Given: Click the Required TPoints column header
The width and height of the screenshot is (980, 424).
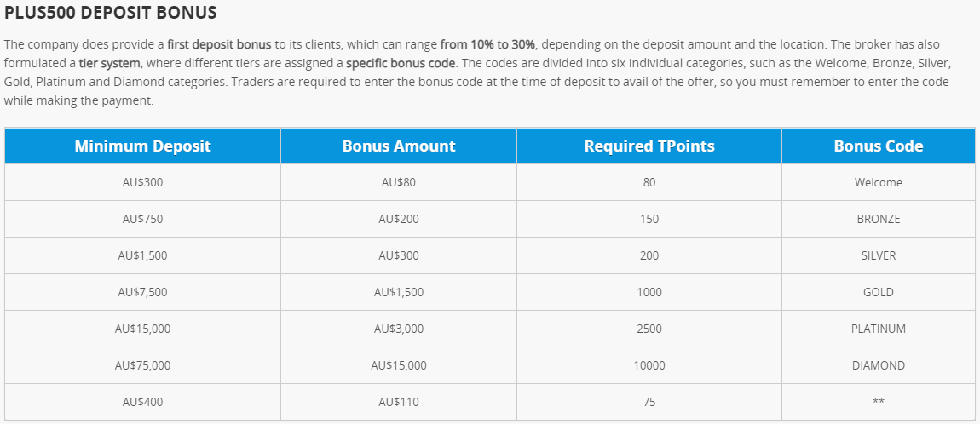Looking at the screenshot, I should [x=649, y=146].
